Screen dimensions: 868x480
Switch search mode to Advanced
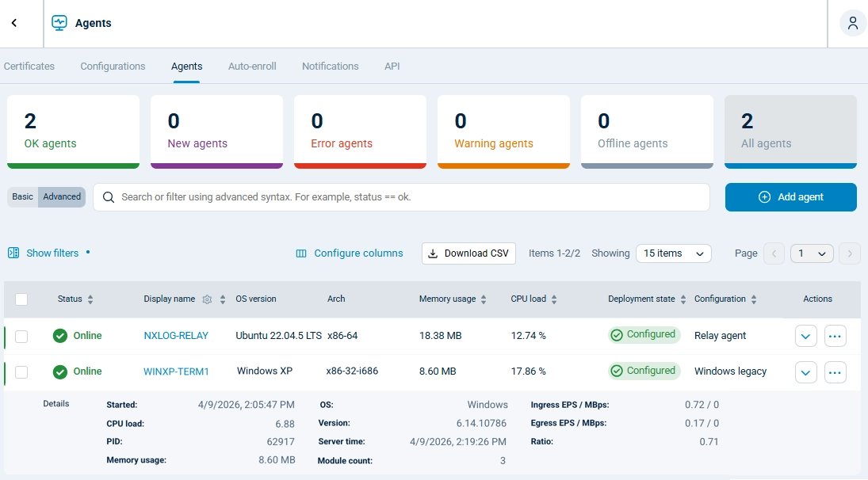pyautogui.click(x=62, y=197)
